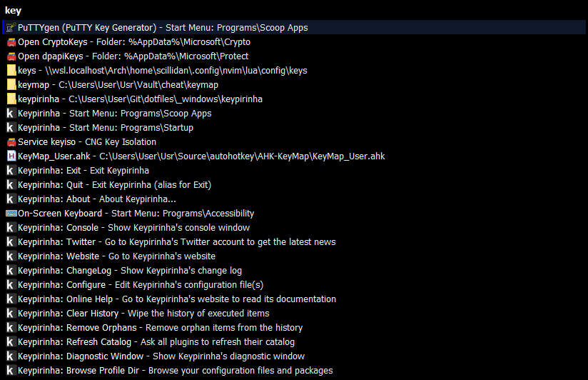Viewport: 588px width, 380px height.
Task: Click the icon for Keypirinha: Configure
Action: (x=11, y=284)
